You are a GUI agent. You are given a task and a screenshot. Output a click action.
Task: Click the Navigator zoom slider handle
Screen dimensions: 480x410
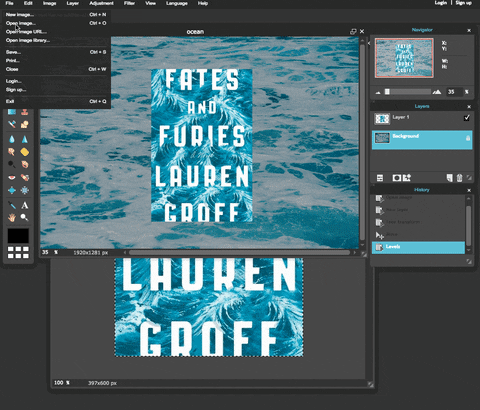[x=387, y=92]
